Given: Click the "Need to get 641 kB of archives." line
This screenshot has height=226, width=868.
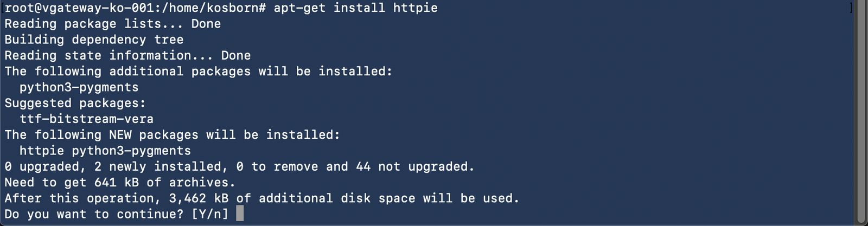Looking at the screenshot, I should (x=120, y=182).
